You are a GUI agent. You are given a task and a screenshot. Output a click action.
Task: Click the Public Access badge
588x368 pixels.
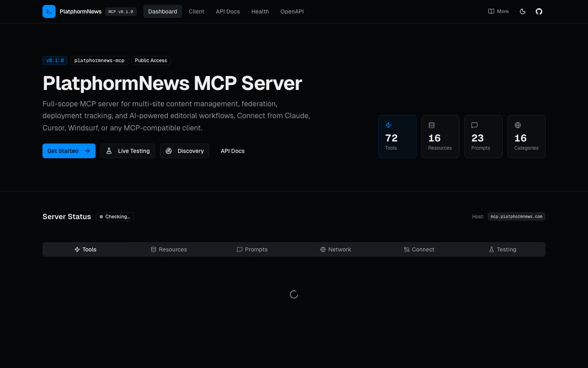tap(151, 61)
